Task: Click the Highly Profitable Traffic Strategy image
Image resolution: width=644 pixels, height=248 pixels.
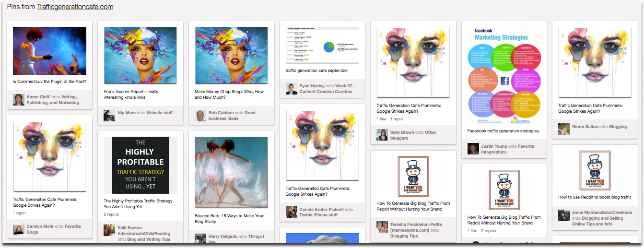Action: pyautogui.click(x=141, y=165)
